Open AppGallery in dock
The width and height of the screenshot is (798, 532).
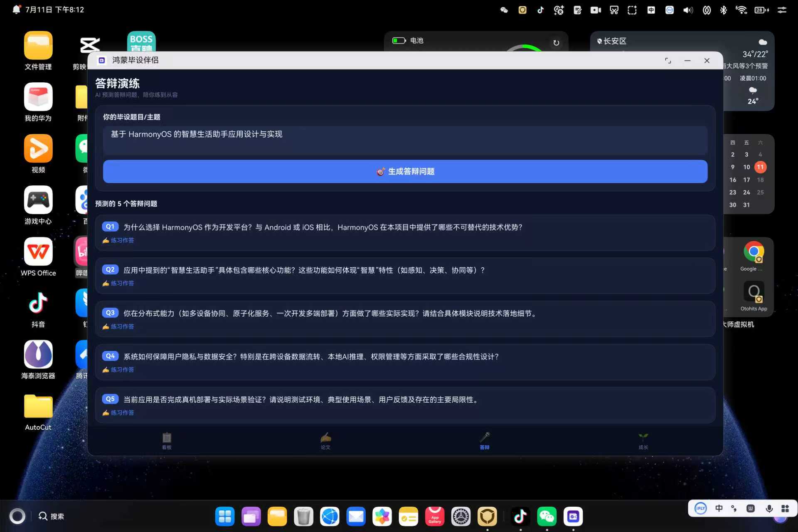(435, 517)
